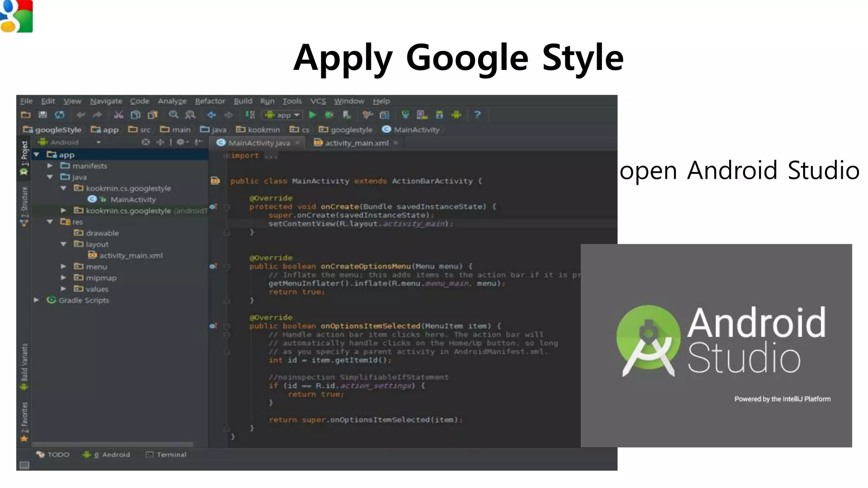This screenshot has width=868, height=488.
Task: Collapse the java folder arrow
Action: (50, 177)
